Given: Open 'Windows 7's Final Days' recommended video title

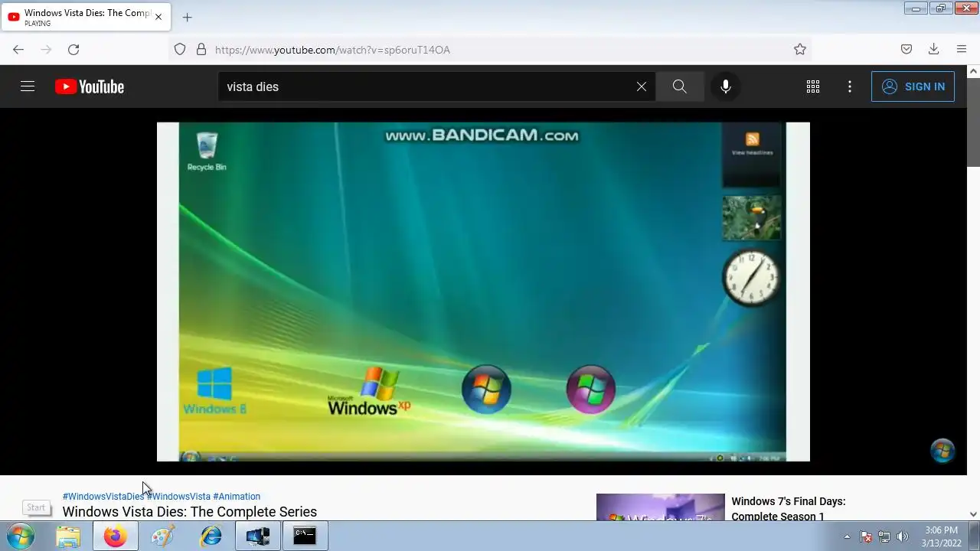Looking at the screenshot, I should [789, 509].
